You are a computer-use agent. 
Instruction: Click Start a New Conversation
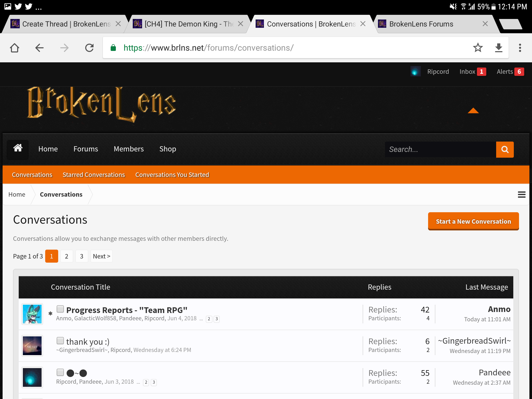click(473, 221)
